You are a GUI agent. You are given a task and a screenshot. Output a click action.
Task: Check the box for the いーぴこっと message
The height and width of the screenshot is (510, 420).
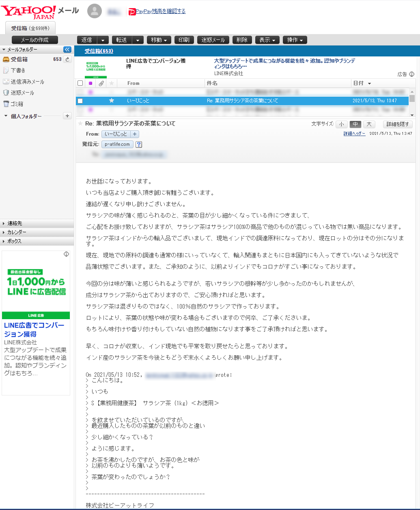click(80, 101)
